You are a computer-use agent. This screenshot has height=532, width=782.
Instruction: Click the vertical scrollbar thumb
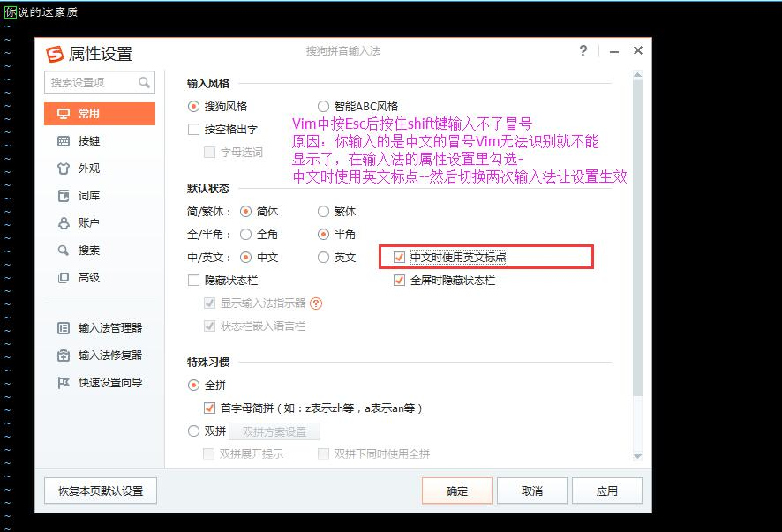pyautogui.click(x=637, y=238)
